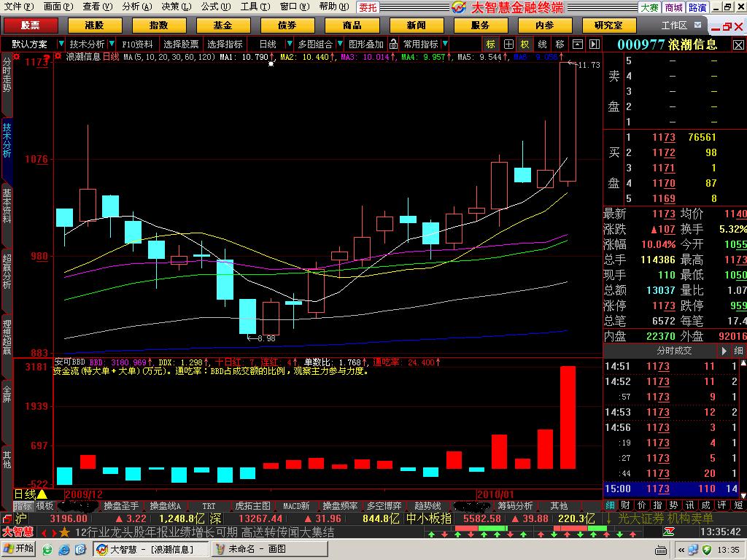Image resolution: width=747 pixels, height=560 pixels.
Task: Toggle the 权 ex-rights adjustment button
Action: point(525,44)
